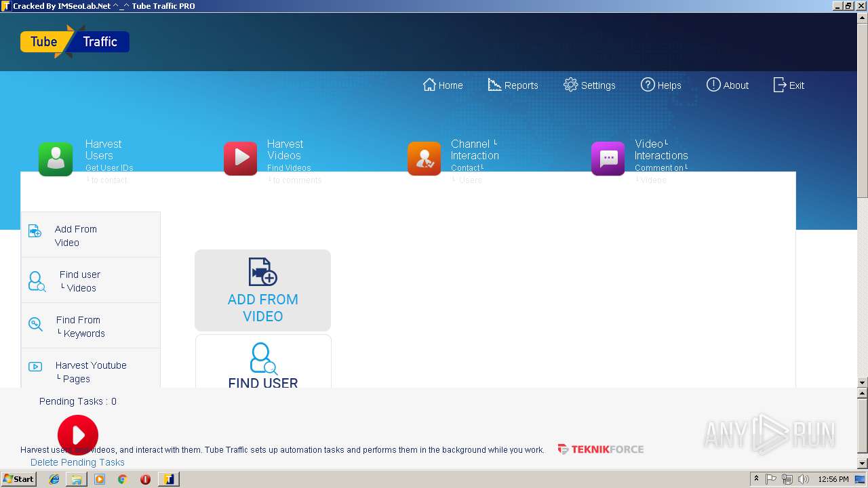Click the bottom panel scroll down arrow
Screen dimensions: 868x488
(x=863, y=463)
